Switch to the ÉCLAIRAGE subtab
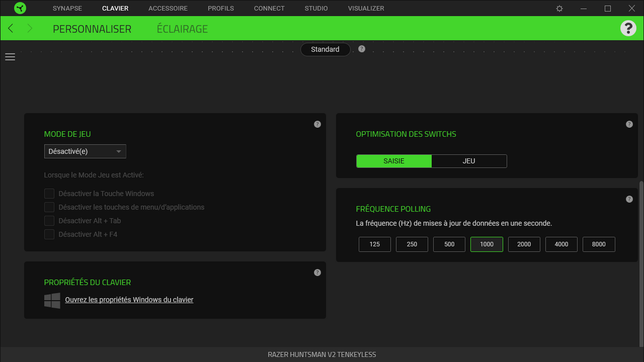 (182, 29)
